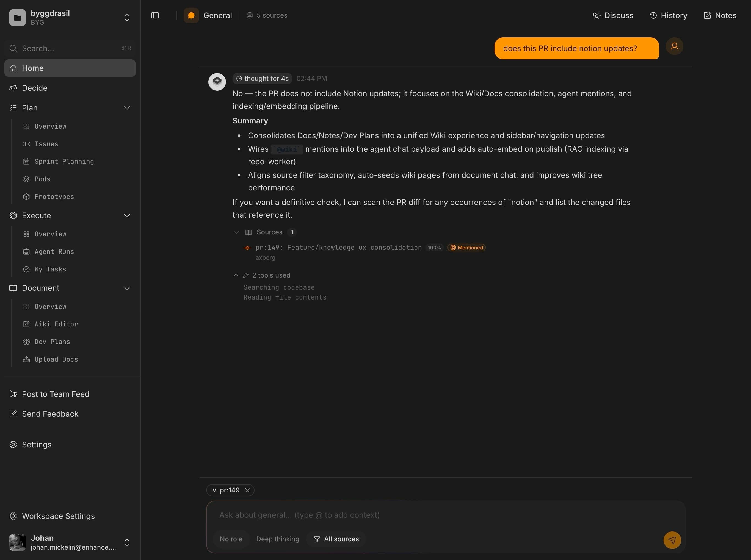751x560 pixels.
Task: Open the History panel
Action: click(x=668, y=15)
